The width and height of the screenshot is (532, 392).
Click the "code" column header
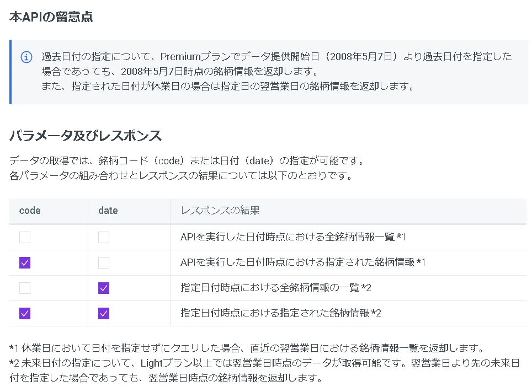click(x=30, y=211)
